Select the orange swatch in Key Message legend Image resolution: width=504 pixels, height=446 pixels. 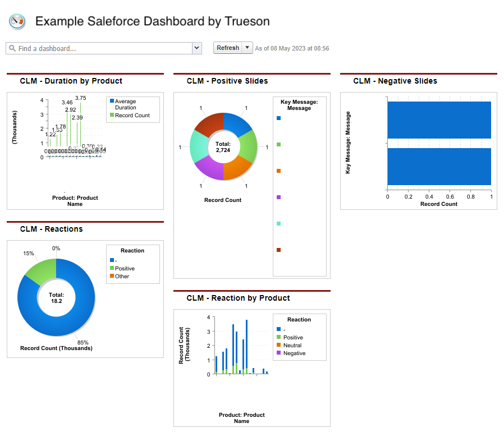tap(279, 171)
